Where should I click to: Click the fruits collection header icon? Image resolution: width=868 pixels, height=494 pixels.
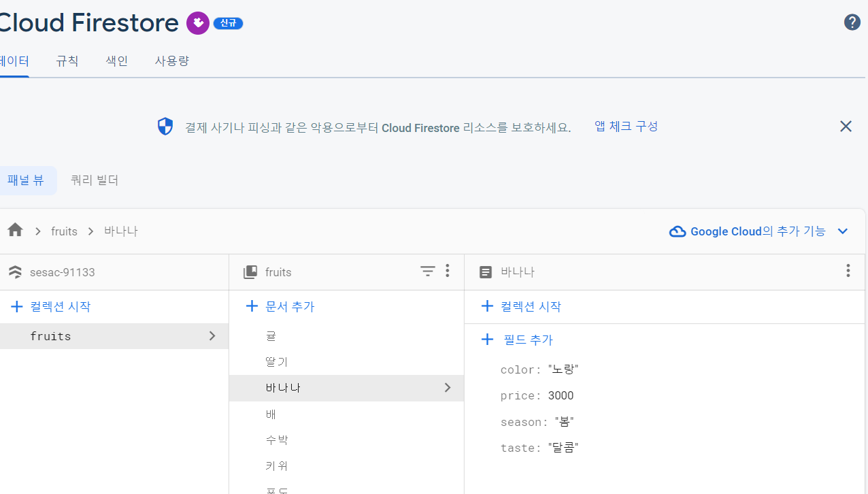(250, 272)
